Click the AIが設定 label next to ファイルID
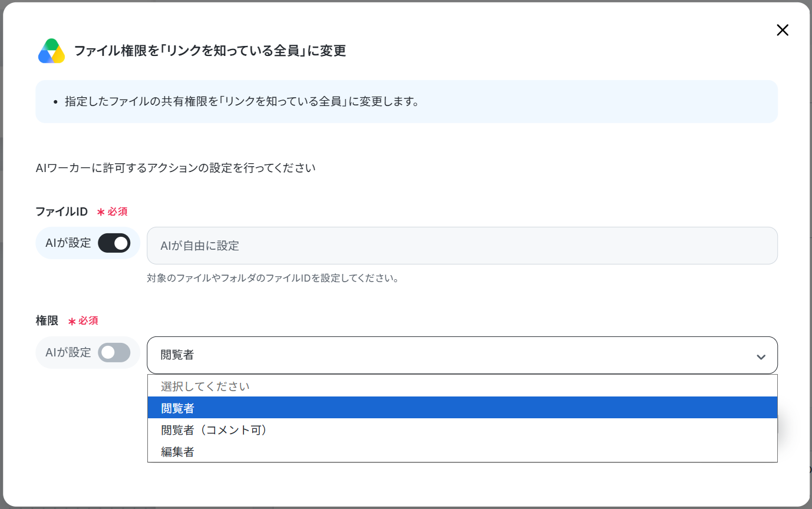812x509 pixels. click(68, 243)
